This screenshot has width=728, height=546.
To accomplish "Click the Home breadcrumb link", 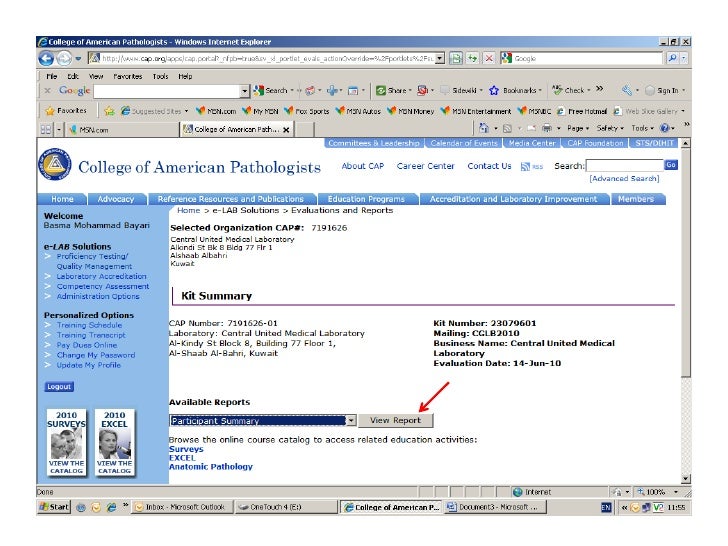I will pyautogui.click(x=188, y=210).
